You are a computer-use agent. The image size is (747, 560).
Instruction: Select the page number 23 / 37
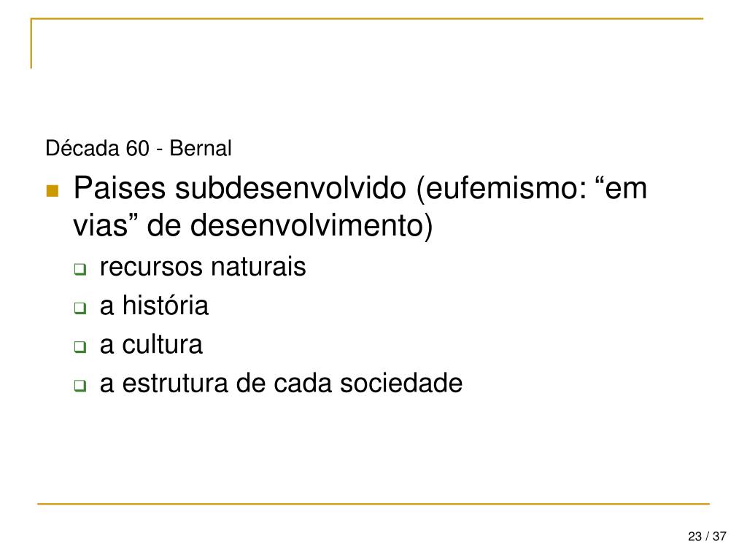coord(707,536)
